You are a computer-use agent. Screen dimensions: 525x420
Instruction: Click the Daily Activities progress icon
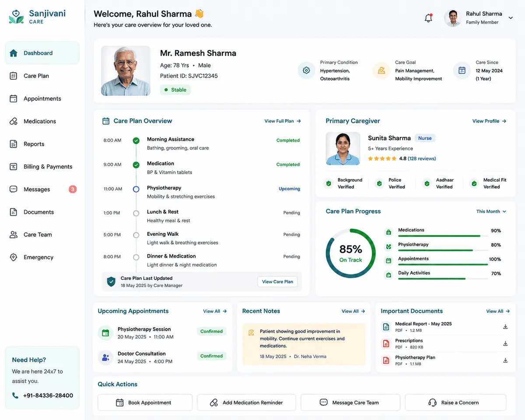pyautogui.click(x=388, y=275)
